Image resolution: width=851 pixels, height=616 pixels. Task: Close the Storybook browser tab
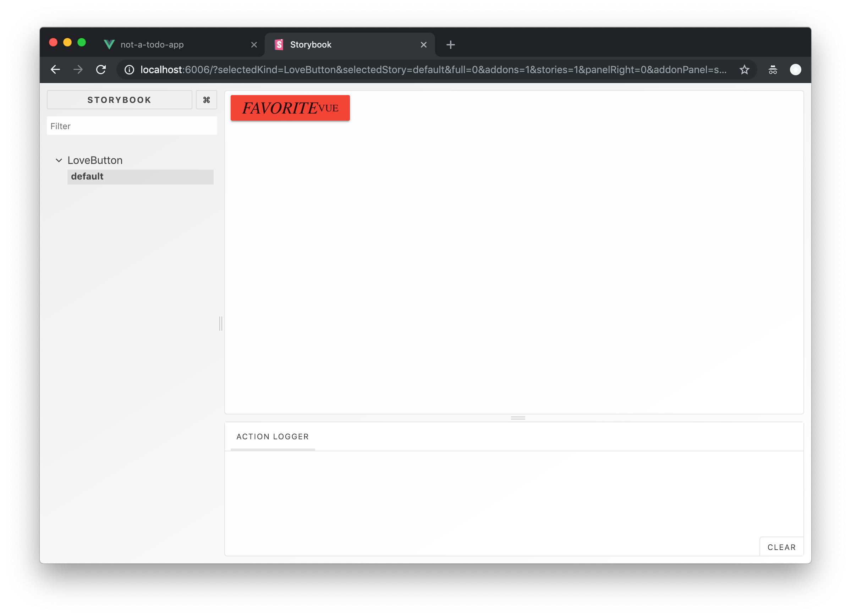(424, 45)
